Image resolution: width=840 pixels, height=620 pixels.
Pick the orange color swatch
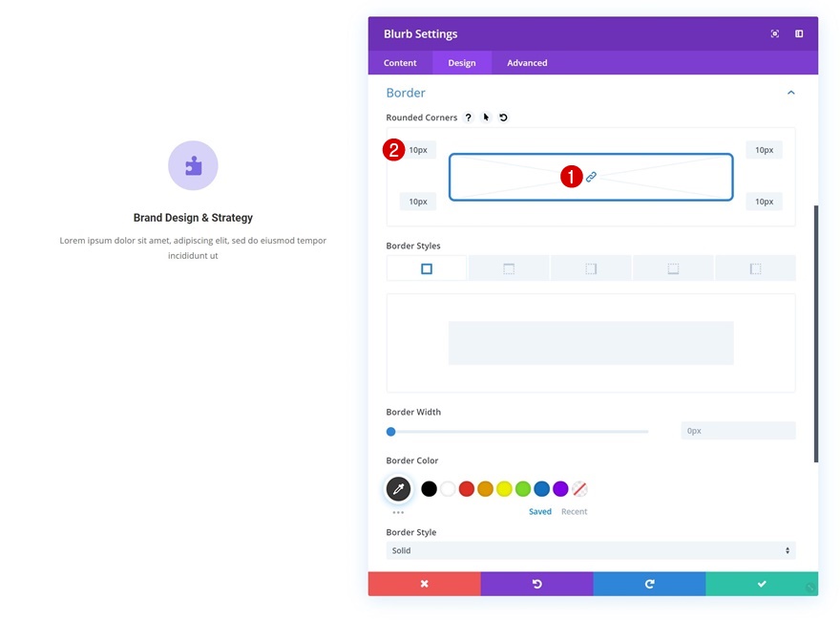pos(485,488)
